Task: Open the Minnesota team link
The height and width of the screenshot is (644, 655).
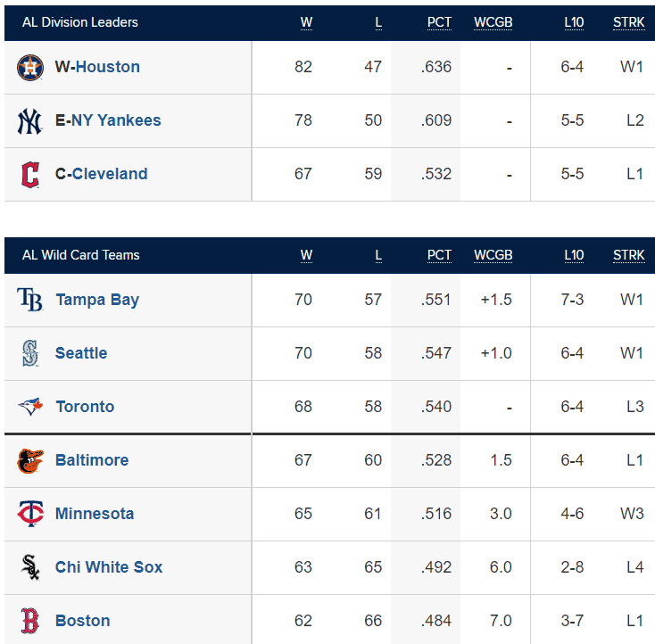Action: coord(95,513)
